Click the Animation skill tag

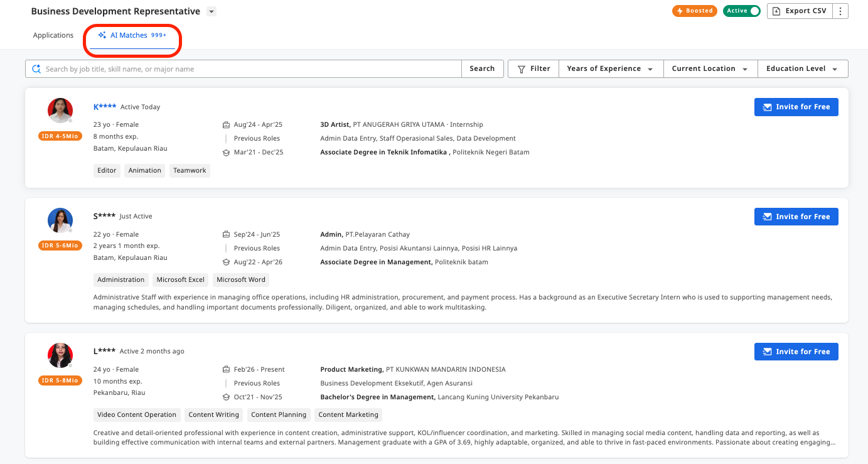point(145,170)
